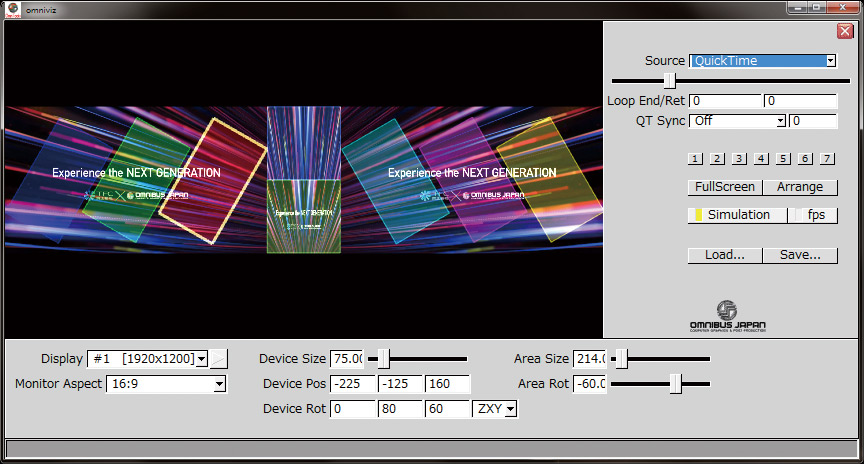The width and height of the screenshot is (864, 464).
Task: Click Device Rot field showing 60
Action: point(447,409)
